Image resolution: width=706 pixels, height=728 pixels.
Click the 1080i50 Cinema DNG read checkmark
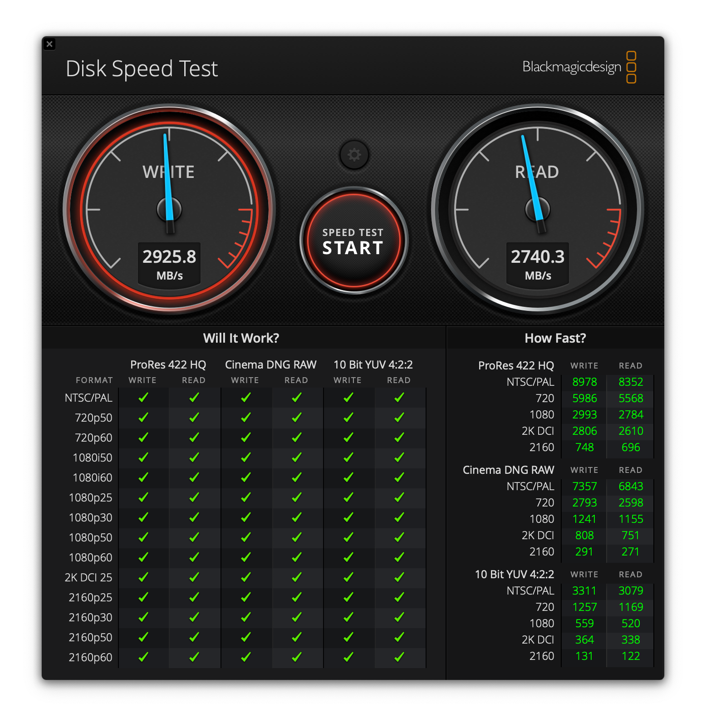click(297, 457)
